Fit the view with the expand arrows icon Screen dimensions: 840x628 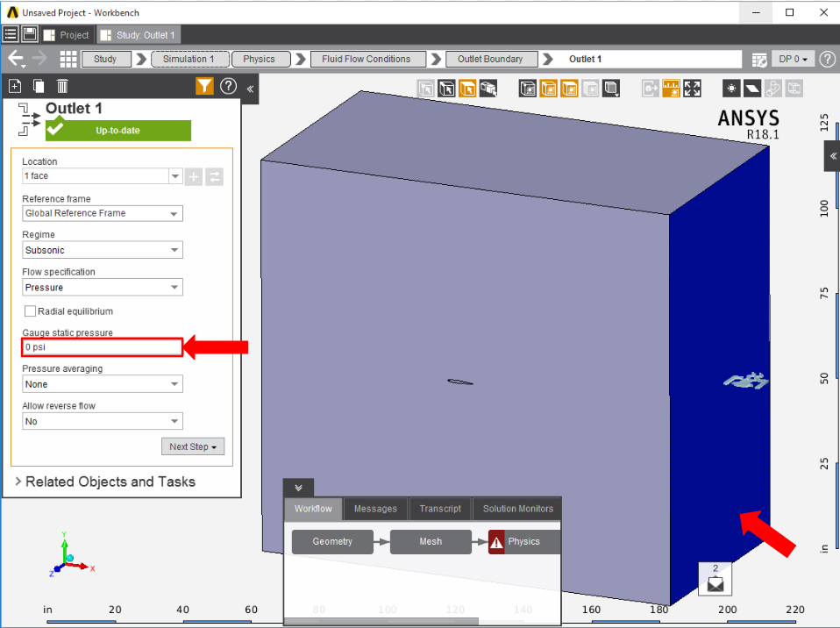point(692,89)
